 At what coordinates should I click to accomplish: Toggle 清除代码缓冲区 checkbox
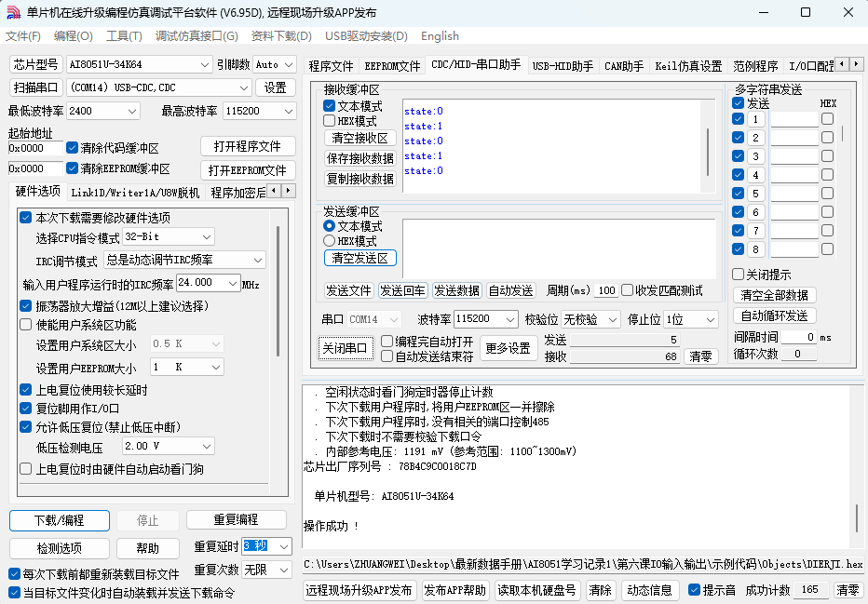click(x=72, y=148)
